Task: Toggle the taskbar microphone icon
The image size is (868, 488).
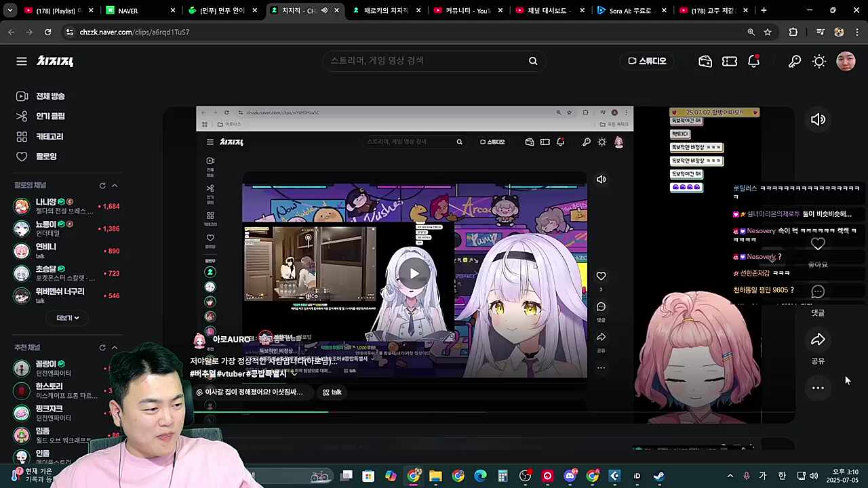Action: [746, 476]
